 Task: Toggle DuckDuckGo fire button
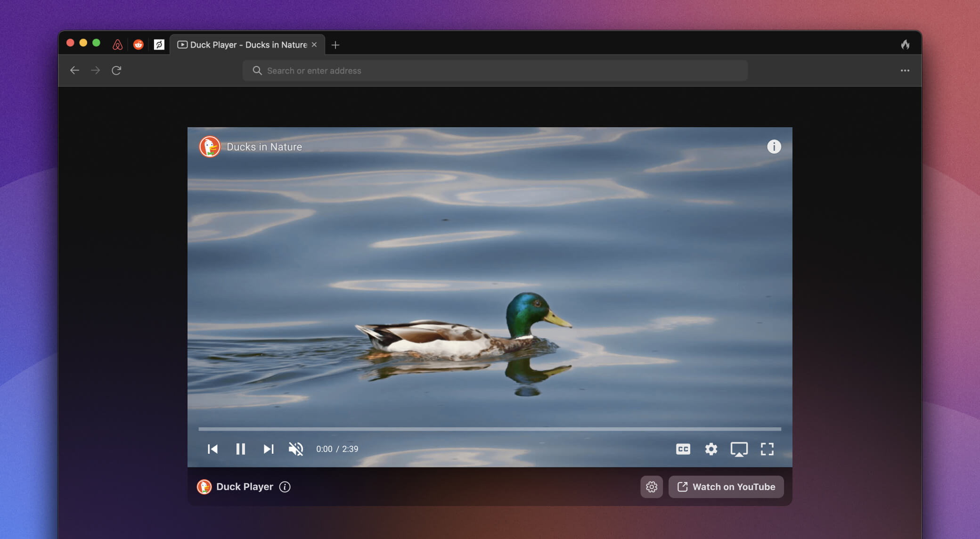click(x=906, y=44)
